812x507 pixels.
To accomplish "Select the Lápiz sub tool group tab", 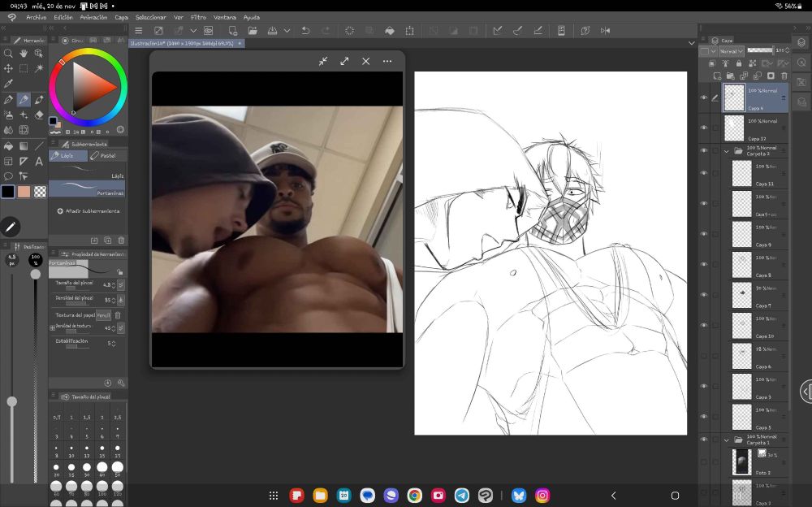I will tap(68, 155).
